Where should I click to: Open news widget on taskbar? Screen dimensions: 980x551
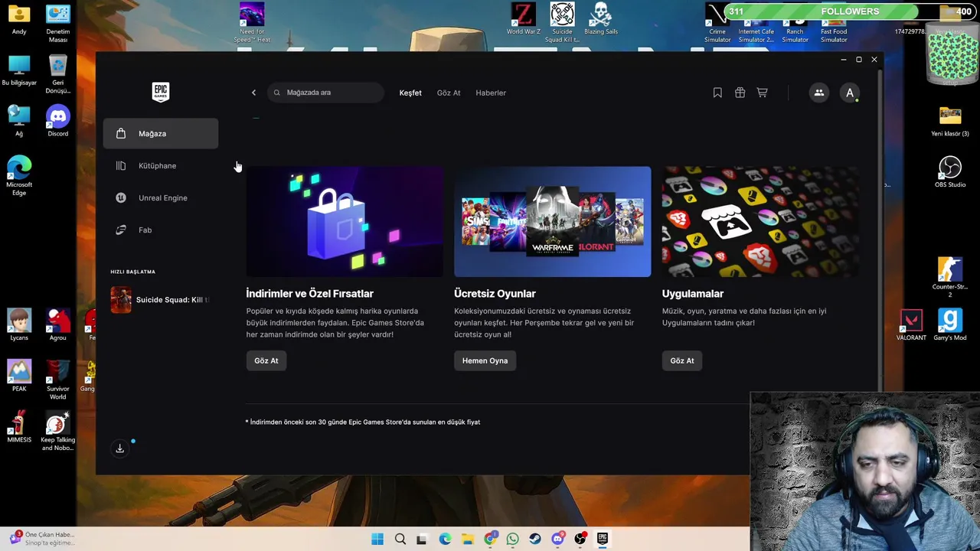click(43, 539)
